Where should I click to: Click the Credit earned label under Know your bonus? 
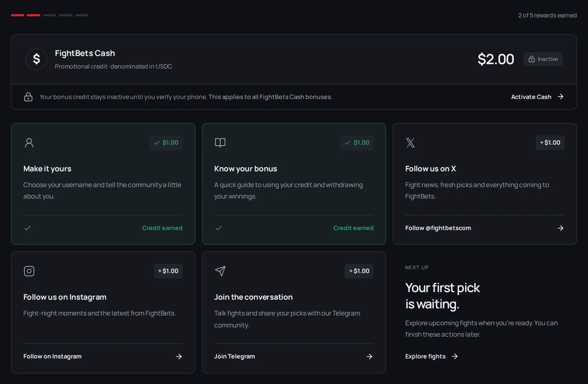tap(353, 228)
